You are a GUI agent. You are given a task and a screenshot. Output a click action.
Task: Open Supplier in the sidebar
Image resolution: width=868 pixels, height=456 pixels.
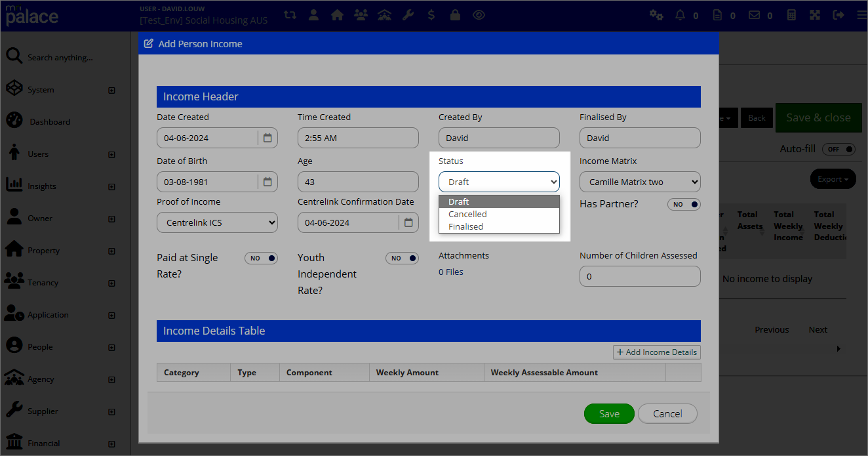[43, 411]
